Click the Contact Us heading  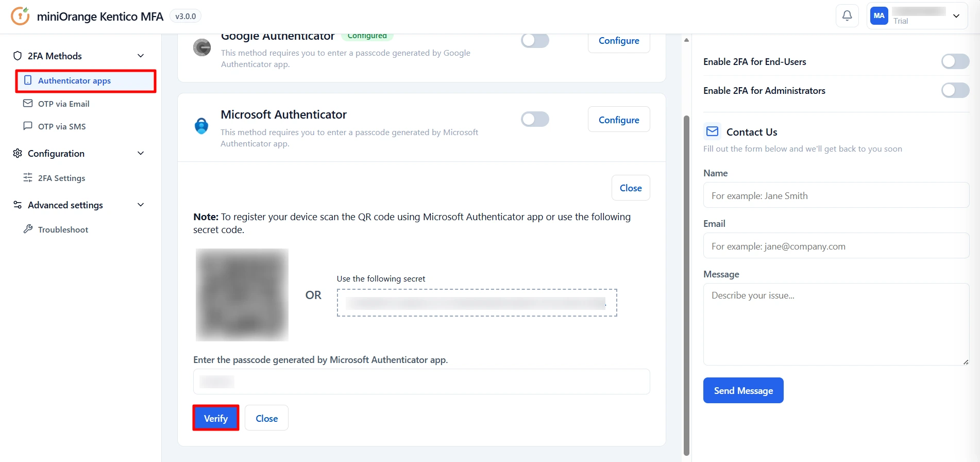tap(752, 132)
